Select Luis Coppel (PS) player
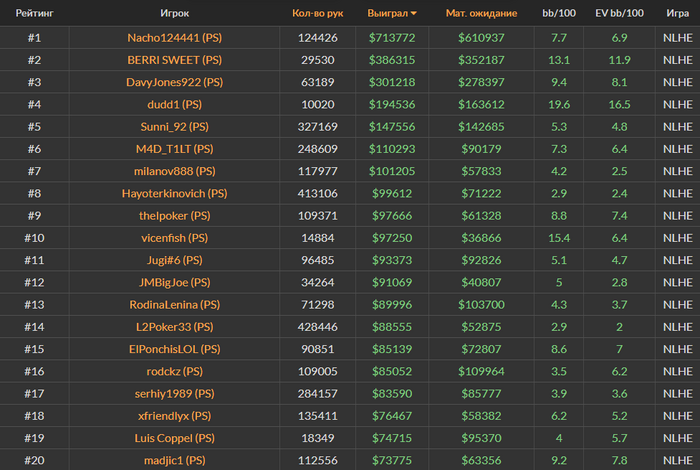Screen dimensions: 700x470 pyautogui.click(x=175, y=438)
